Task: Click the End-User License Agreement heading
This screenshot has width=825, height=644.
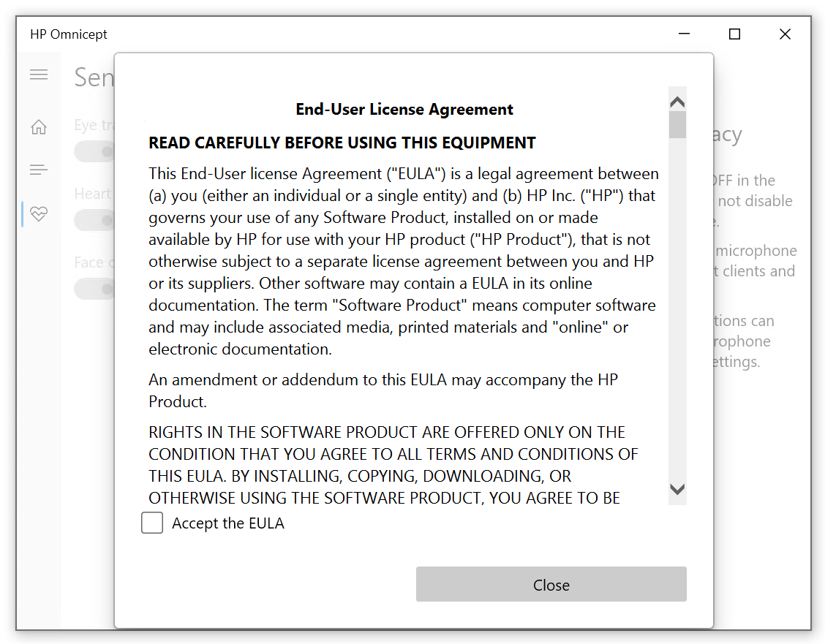Action: pyautogui.click(x=404, y=110)
